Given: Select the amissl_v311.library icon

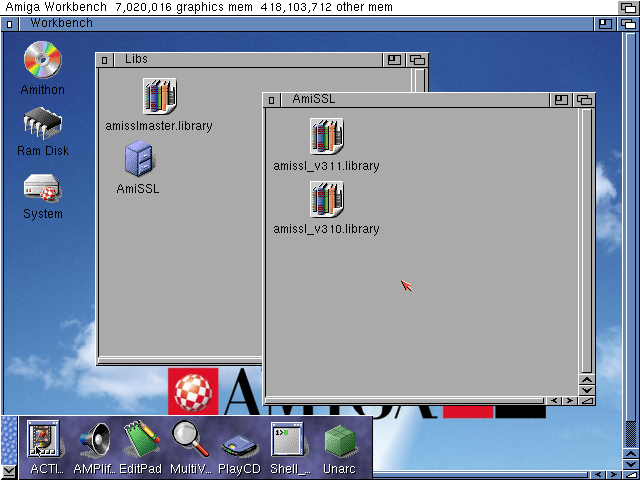Looking at the screenshot, I should pyautogui.click(x=327, y=136).
